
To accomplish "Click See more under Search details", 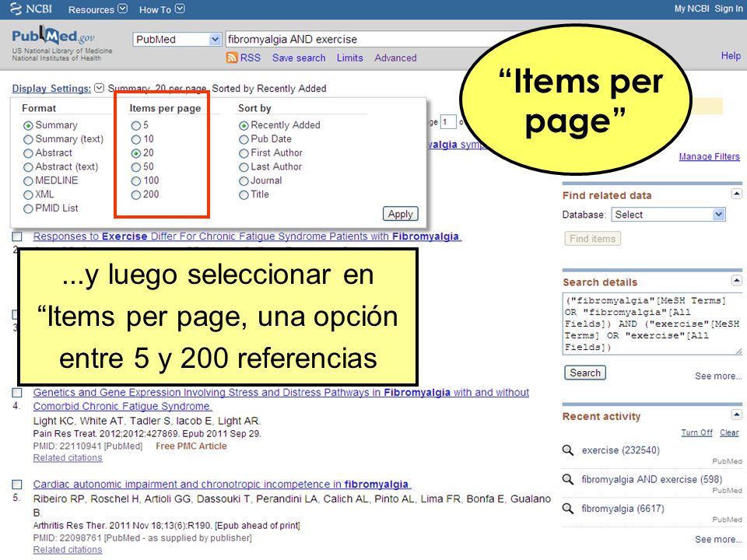I will (718, 376).
